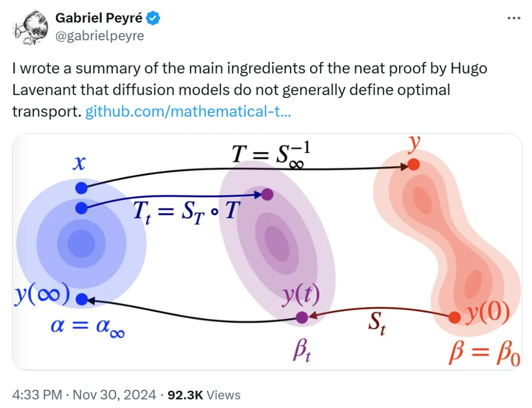
Task: Open the @gabrielpeyre handle link
Action: pyautogui.click(x=100, y=35)
